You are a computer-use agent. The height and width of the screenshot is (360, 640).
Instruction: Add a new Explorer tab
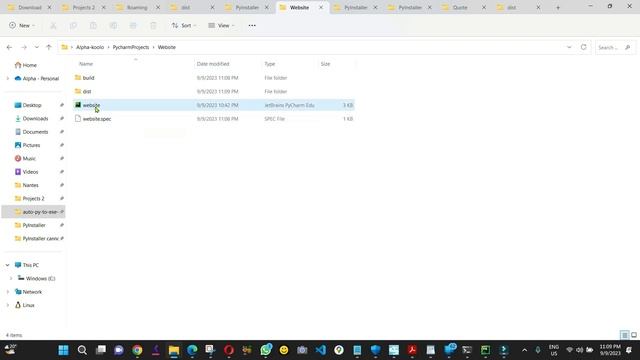point(558,7)
